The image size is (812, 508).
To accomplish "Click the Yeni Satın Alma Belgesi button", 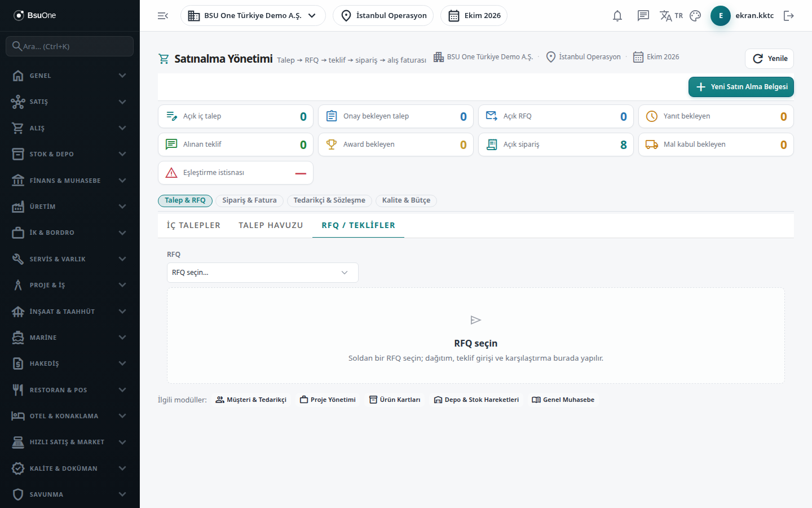I will click(x=741, y=87).
